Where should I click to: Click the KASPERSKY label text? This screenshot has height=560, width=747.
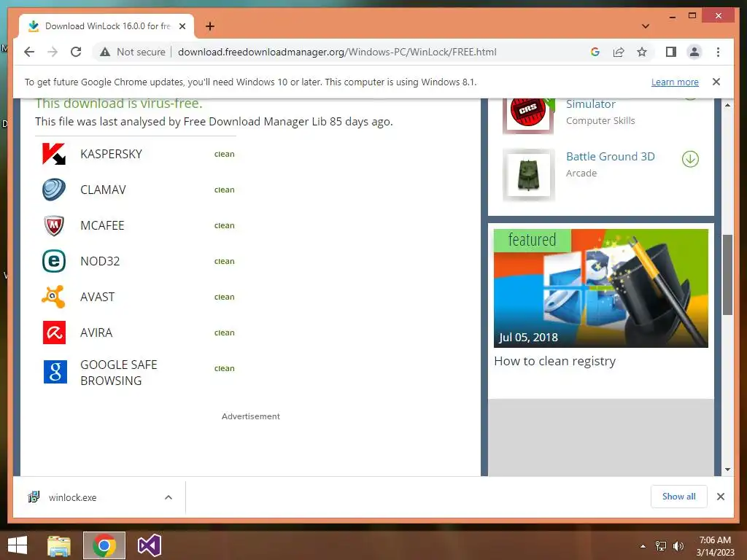point(111,154)
